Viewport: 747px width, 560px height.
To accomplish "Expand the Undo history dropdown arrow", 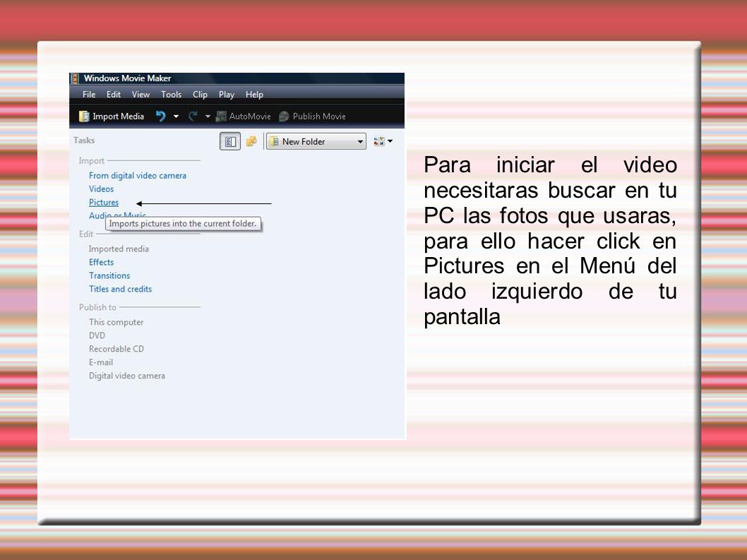I will click(x=176, y=117).
